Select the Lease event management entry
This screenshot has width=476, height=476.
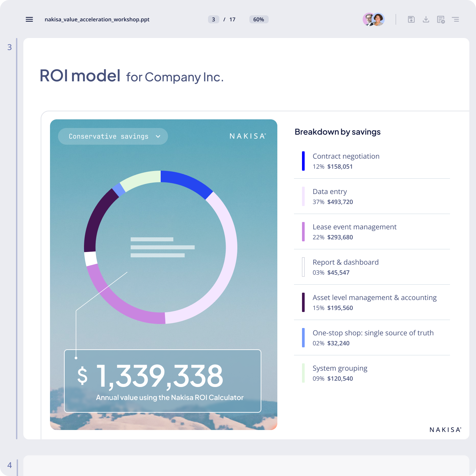pos(354,232)
